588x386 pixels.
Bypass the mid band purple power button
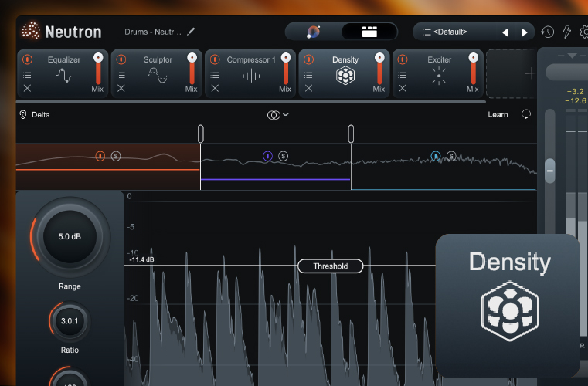tap(267, 156)
